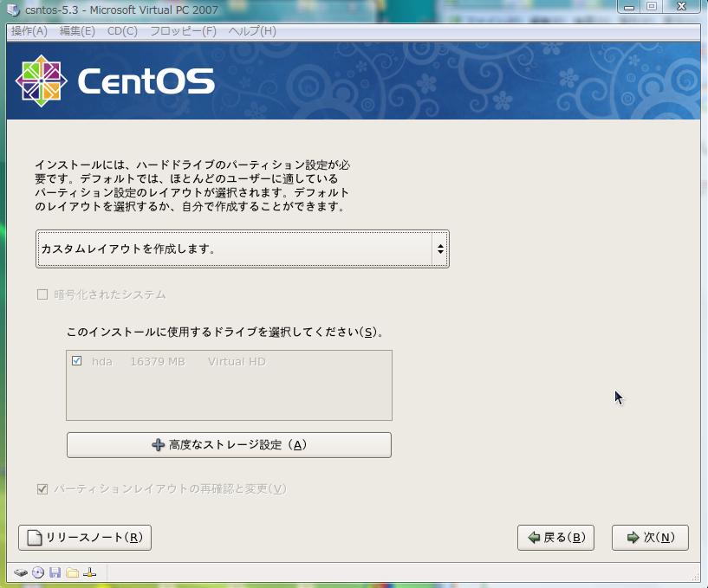
Task: Click the network status bar icon
Action: click(90, 572)
